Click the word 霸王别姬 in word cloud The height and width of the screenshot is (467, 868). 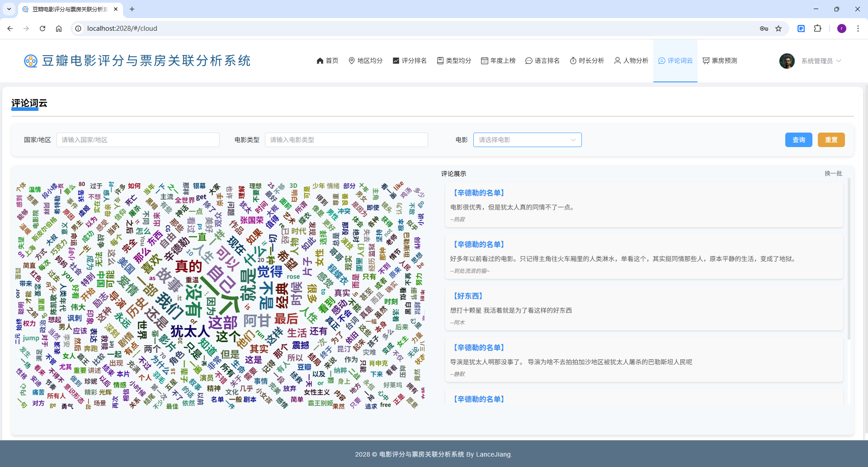pyautogui.click(x=321, y=403)
